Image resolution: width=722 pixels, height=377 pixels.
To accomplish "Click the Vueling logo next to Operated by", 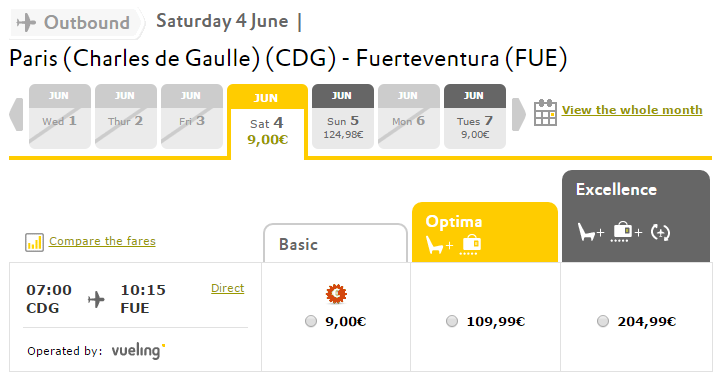I will pyautogui.click(x=138, y=351).
